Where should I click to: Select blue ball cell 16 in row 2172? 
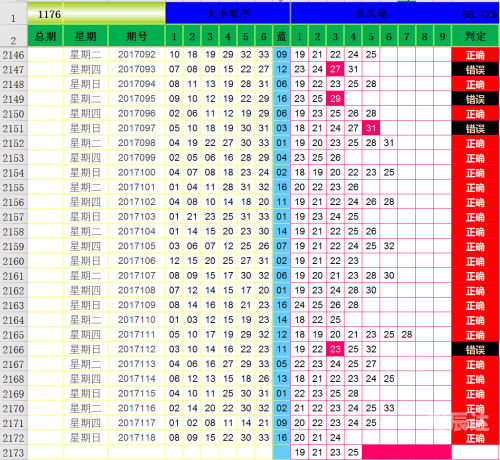pos(282,438)
